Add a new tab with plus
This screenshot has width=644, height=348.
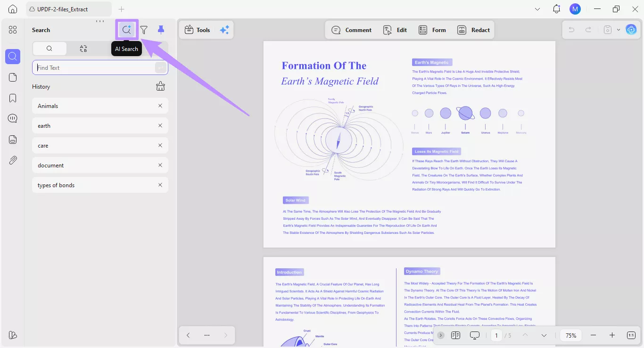tap(122, 9)
